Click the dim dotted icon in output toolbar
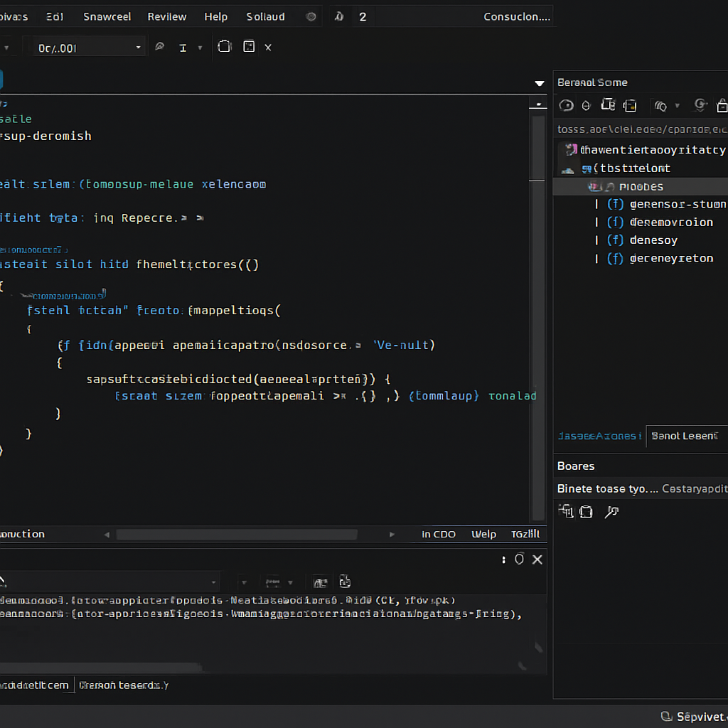This screenshot has height=728, width=728. click(x=273, y=582)
